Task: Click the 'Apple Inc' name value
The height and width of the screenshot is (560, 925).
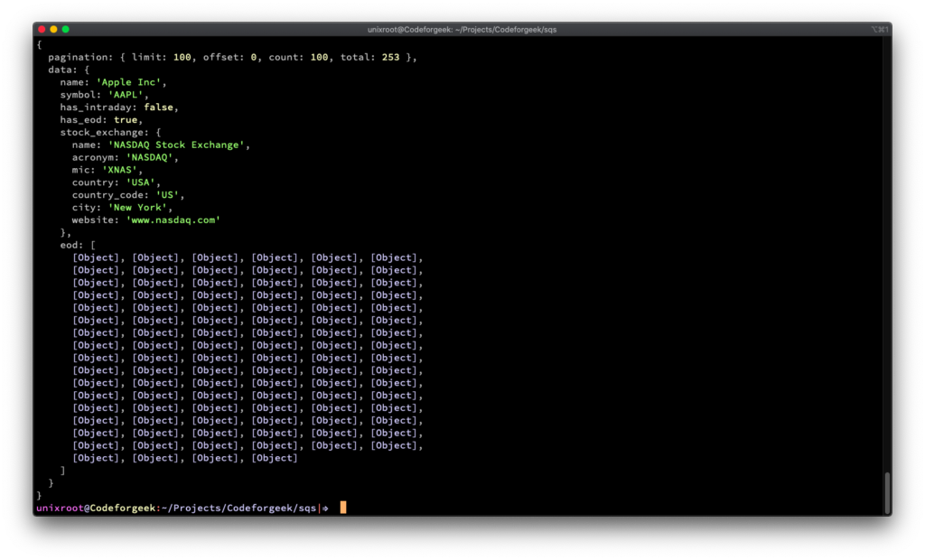Action: (128, 81)
